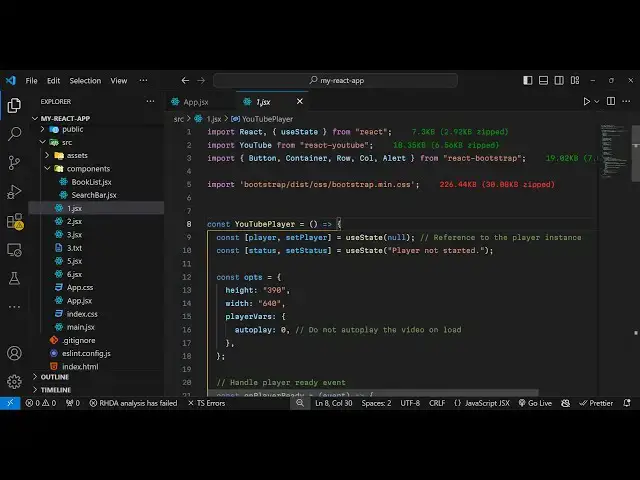The width and height of the screenshot is (640, 480).
Task: Open BookList.jsx in explorer
Action: click(91, 182)
